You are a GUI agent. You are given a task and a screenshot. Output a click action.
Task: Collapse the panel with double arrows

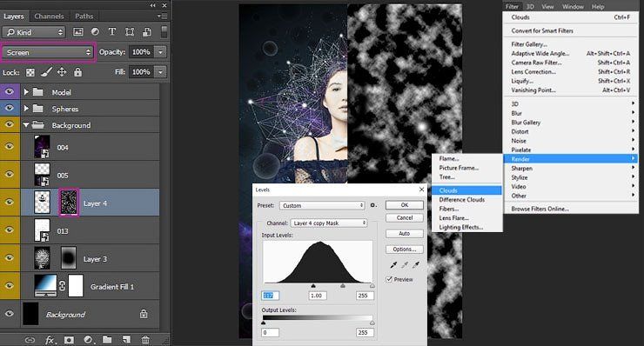[153, 5]
